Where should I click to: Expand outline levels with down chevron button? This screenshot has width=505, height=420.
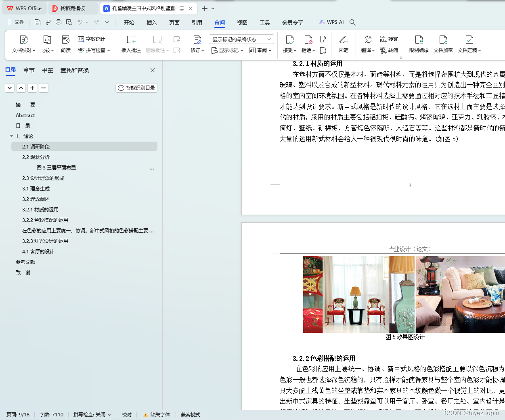point(10,88)
